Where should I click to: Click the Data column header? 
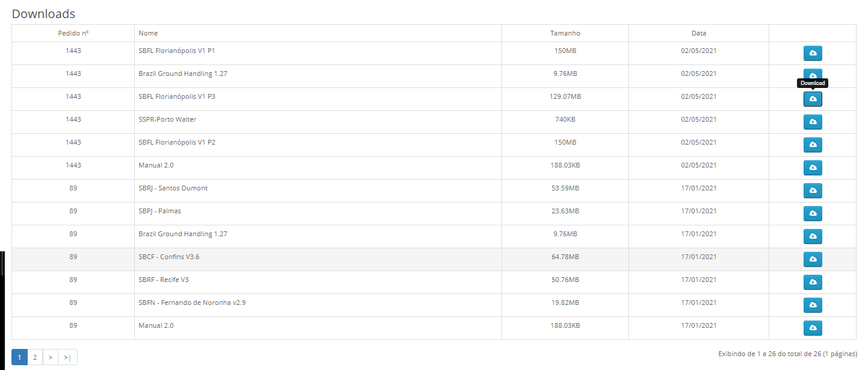[698, 33]
